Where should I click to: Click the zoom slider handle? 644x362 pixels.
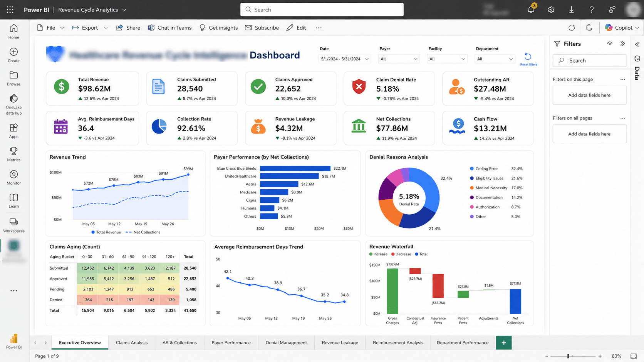coord(568,356)
